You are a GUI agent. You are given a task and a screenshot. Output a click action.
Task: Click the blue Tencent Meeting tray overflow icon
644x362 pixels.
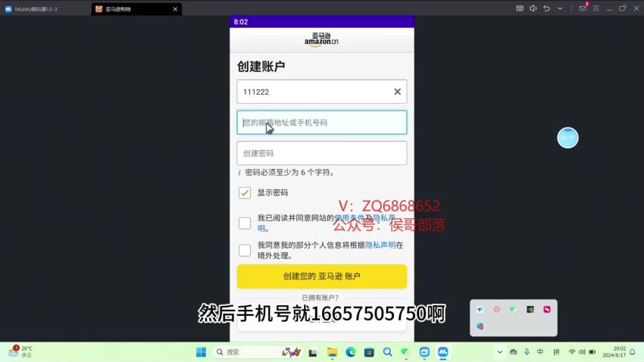click(x=480, y=310)
